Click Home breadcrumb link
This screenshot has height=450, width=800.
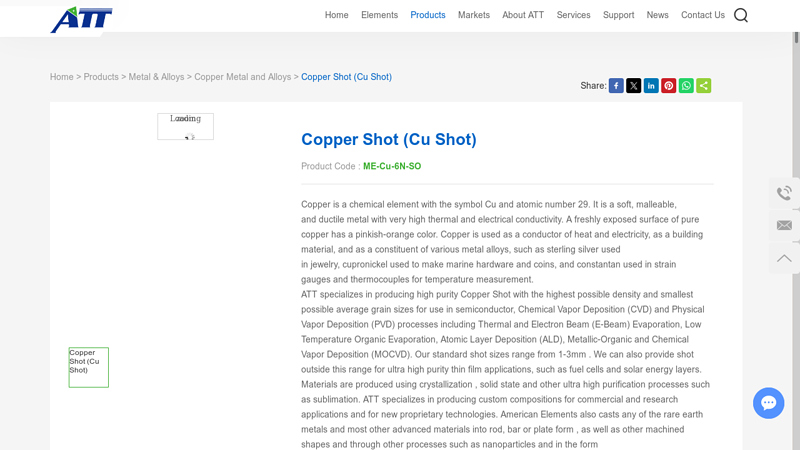point(62,77)
